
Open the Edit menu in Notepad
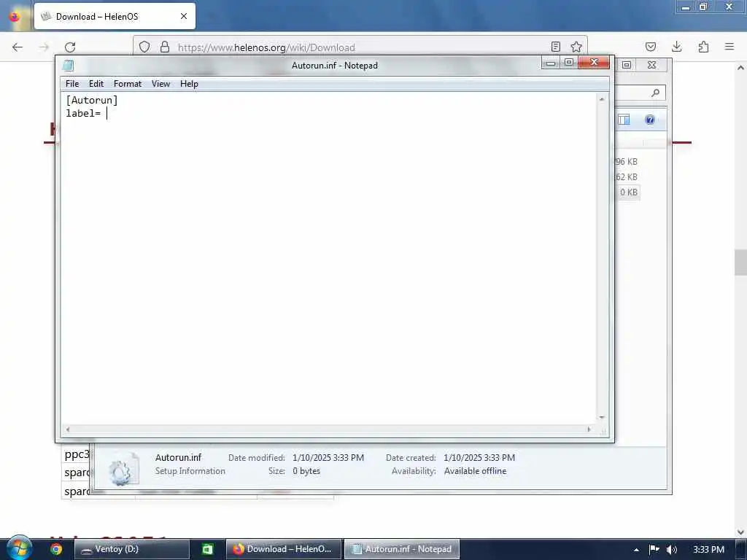tap(96, 84)
